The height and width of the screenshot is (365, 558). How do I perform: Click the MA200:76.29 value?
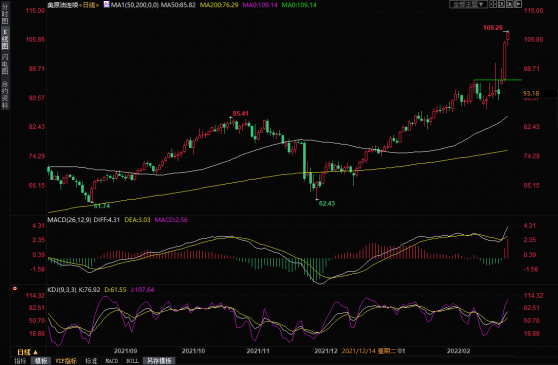219,5
